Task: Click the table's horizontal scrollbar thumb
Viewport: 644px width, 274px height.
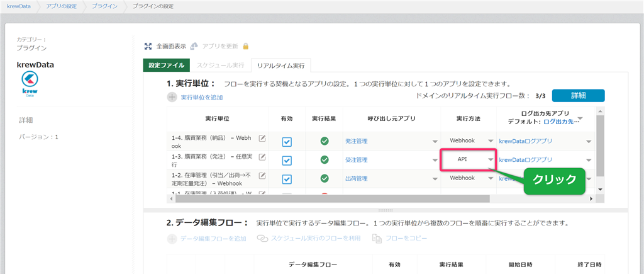Action: pos(332,198)
